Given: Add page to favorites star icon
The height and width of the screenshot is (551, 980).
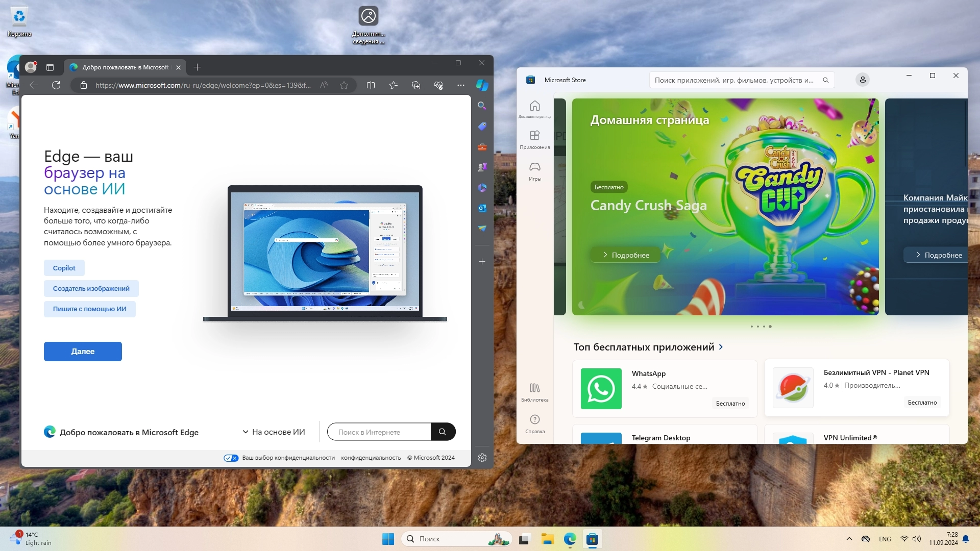Looking at the screenshot, I should tap(344, 85).
